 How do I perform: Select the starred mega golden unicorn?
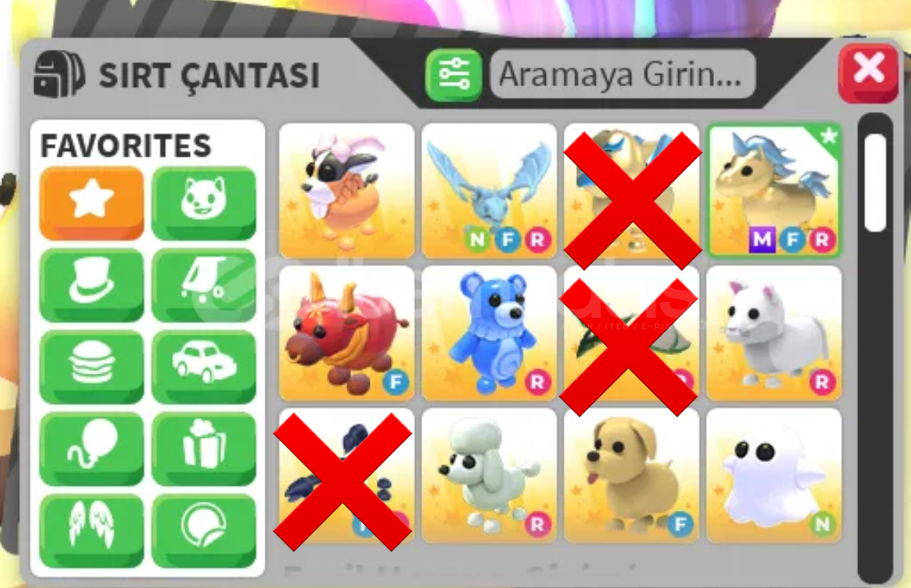coord(775,190)
